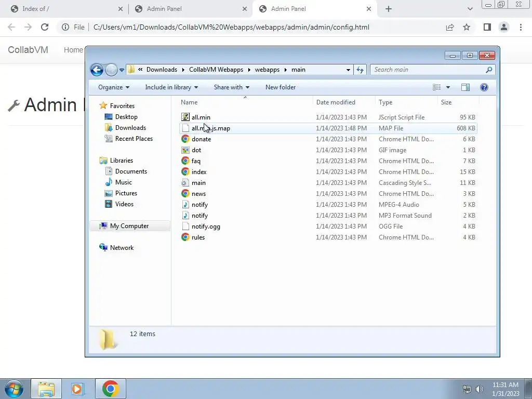
Task: Reload the Chrome page
Action: point(45,27)
